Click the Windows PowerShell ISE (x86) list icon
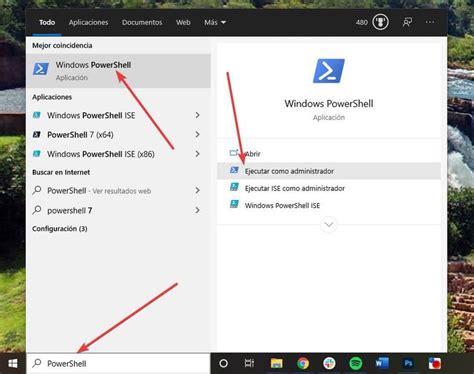Image resolution: width=474 pixels, height=374 pixels. click(37, 154)
